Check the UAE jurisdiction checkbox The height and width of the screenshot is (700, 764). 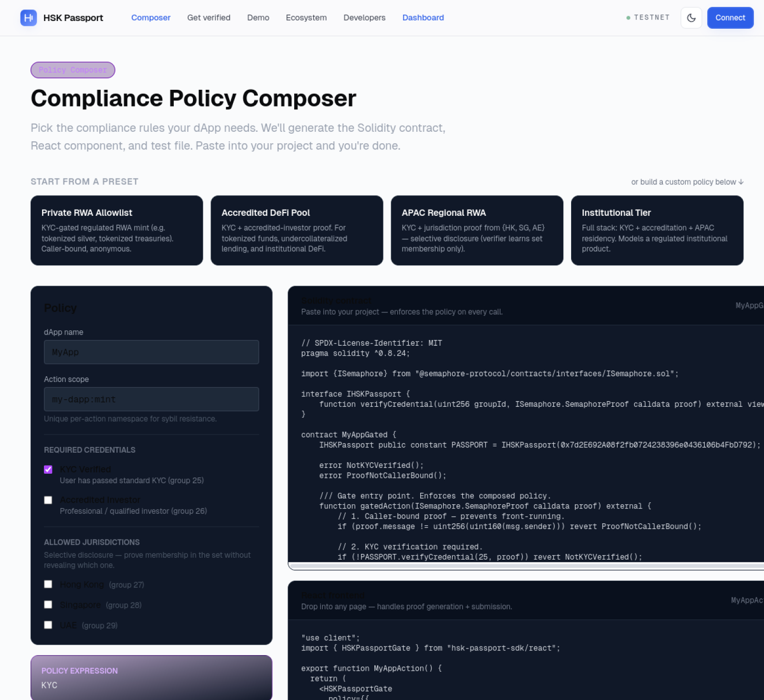tap(48, 625)
